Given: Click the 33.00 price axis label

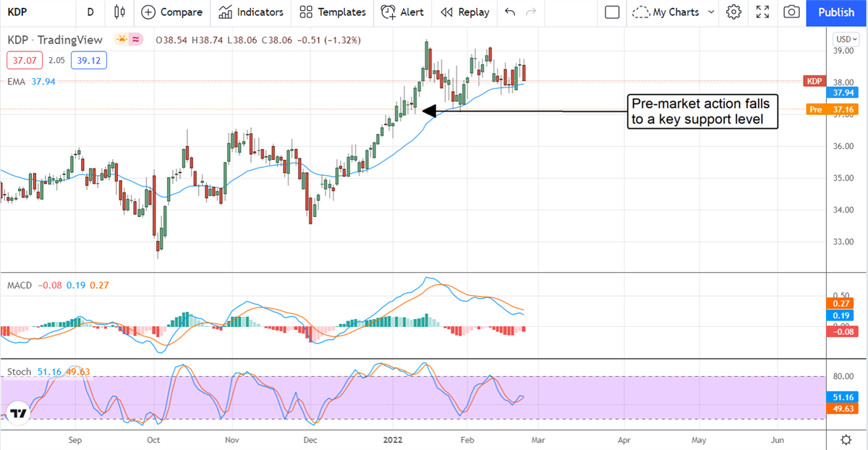Looking at the screenshot, I should 845,242.
